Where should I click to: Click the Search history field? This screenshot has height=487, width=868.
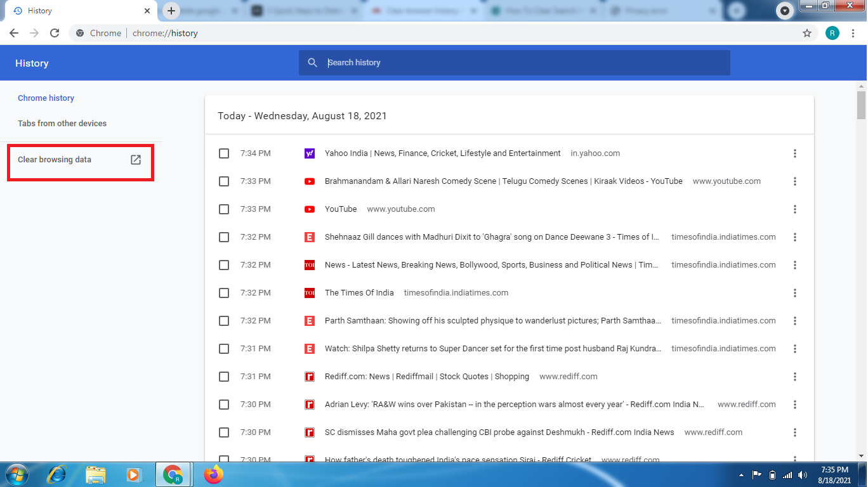515,63
